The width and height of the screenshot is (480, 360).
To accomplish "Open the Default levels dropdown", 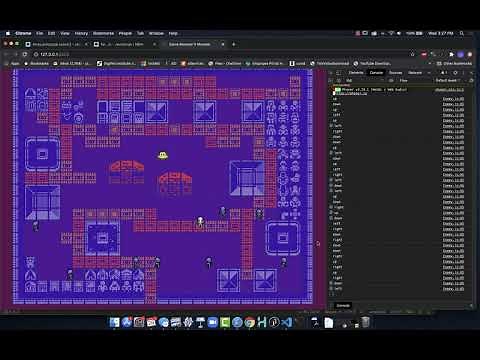I will coord(448,80).
